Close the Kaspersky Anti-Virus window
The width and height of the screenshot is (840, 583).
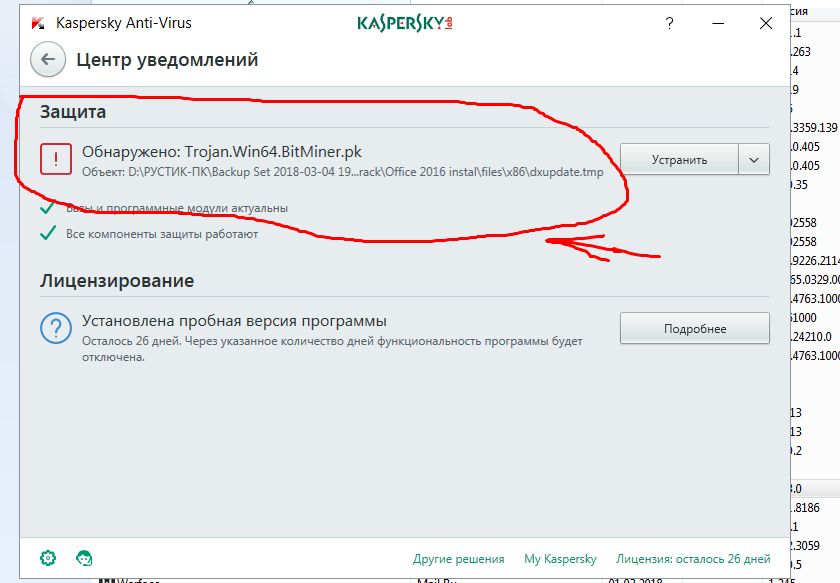[766, 23]
